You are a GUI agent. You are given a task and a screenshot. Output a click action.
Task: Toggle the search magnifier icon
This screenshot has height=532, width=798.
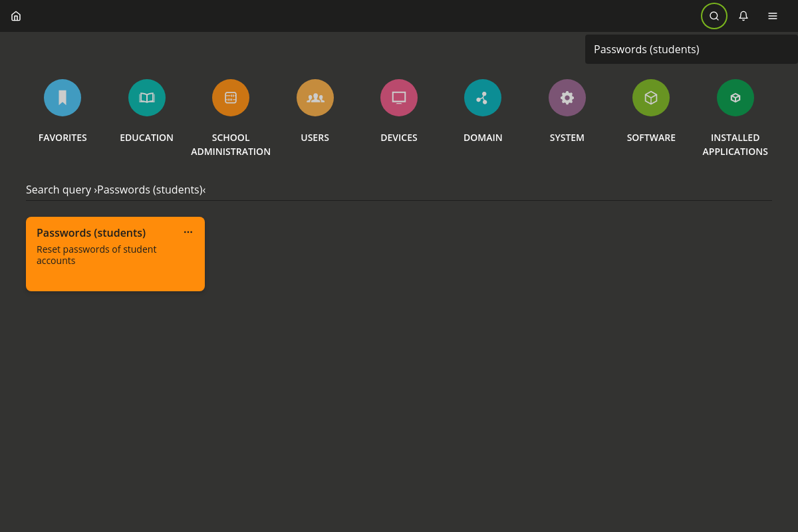point(714,16)
